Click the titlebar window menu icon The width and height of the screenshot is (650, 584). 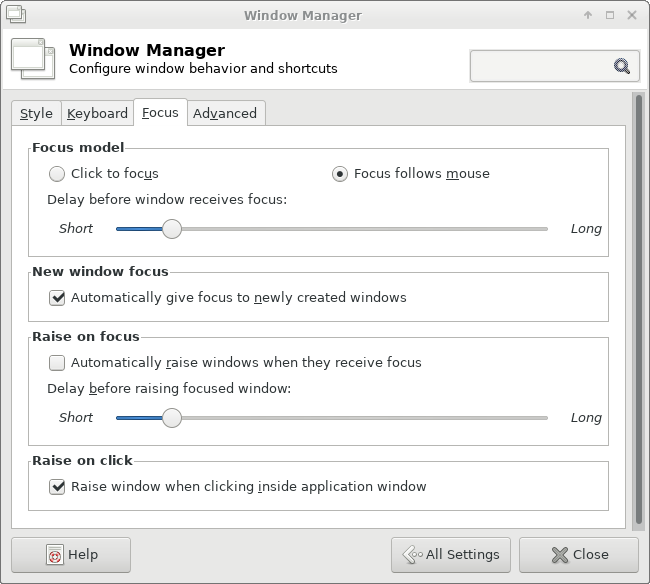[x=16, y=15]
